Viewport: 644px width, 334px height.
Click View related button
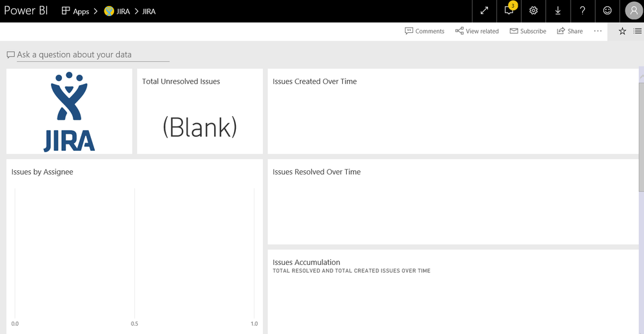click(x=477, y=31)
